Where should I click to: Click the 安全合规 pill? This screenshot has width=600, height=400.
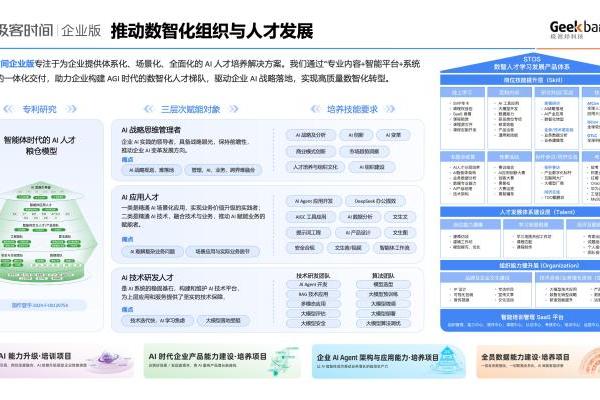pyautogui.click(x=305, y=248)
